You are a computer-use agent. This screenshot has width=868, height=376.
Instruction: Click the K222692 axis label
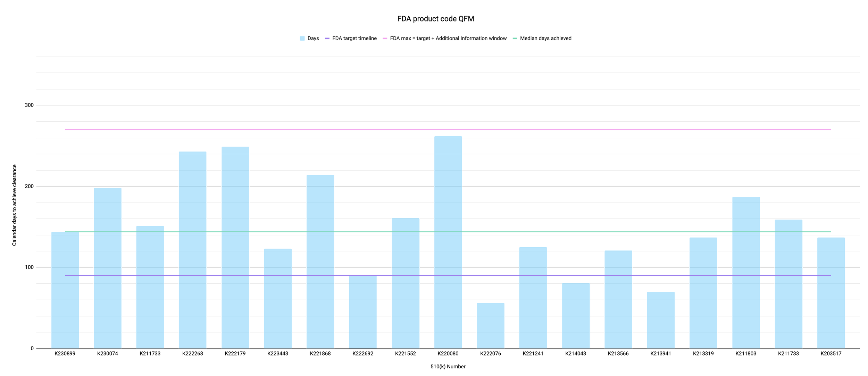click(363, 354)
